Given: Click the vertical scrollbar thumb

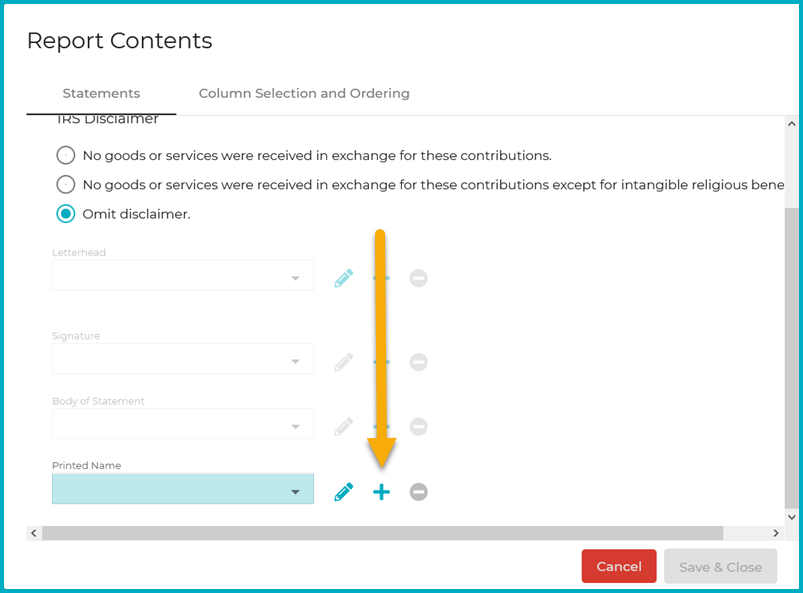Looking at the screenshot, I should [791, 357].
